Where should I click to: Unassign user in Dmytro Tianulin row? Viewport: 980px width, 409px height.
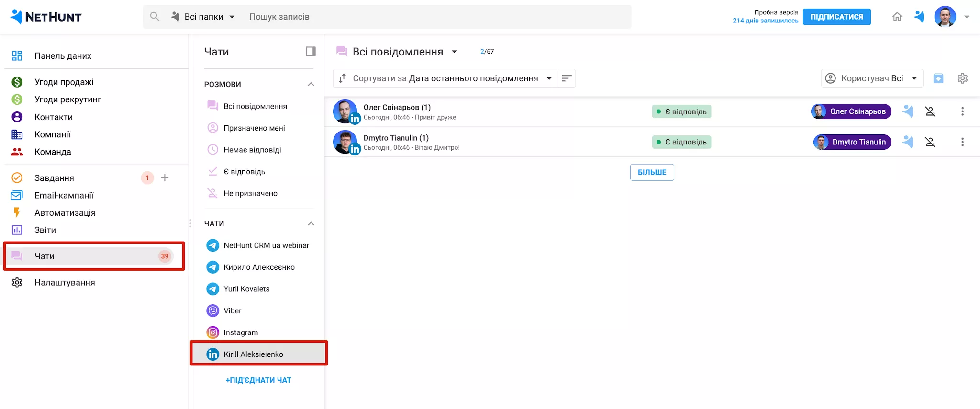(x=930, y=142)
